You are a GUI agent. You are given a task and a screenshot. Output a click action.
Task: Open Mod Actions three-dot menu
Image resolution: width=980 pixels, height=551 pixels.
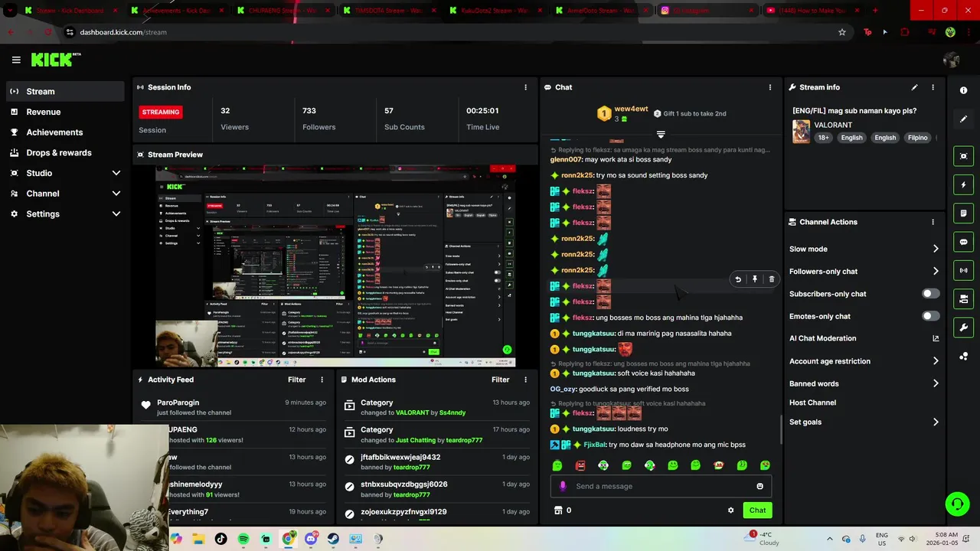[x=525, y=380]
